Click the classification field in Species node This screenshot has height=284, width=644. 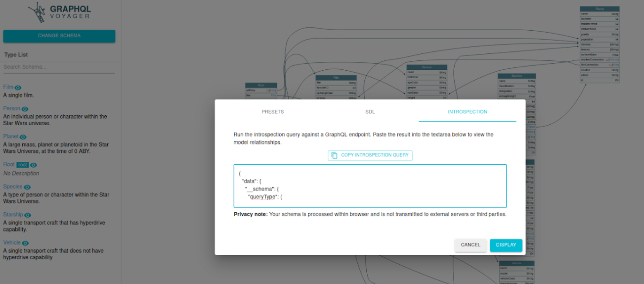517,86
